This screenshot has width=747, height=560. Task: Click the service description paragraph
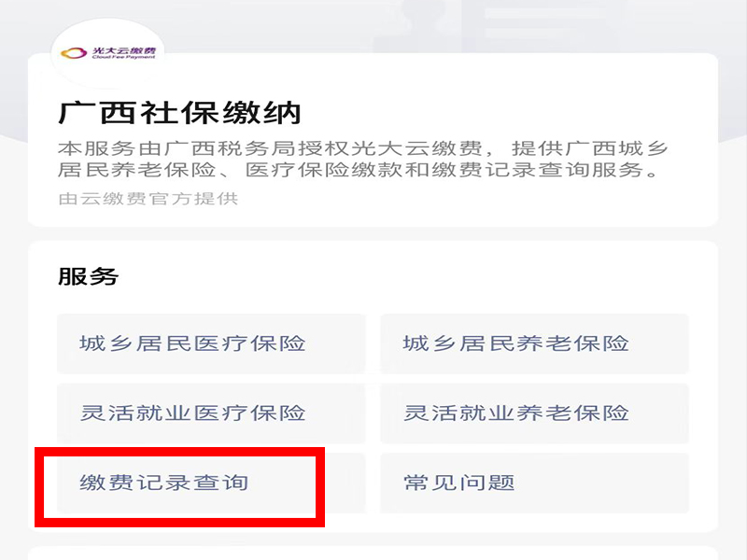coord(362,160)
